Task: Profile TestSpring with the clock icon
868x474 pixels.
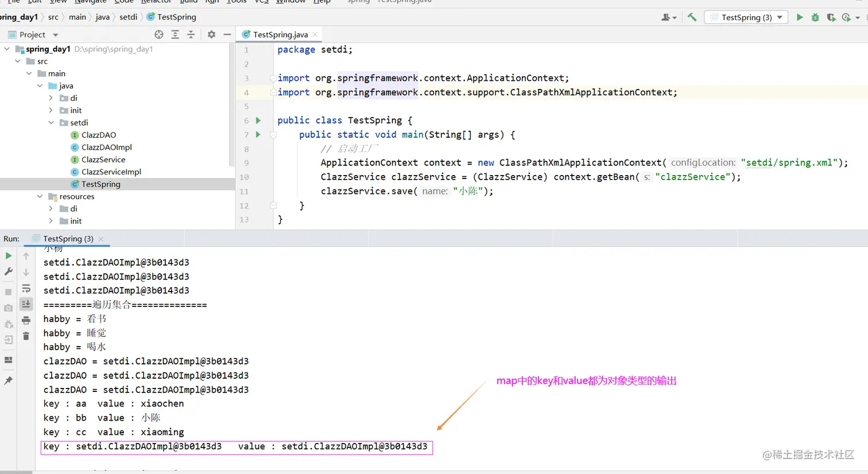Action: point(846,17)
